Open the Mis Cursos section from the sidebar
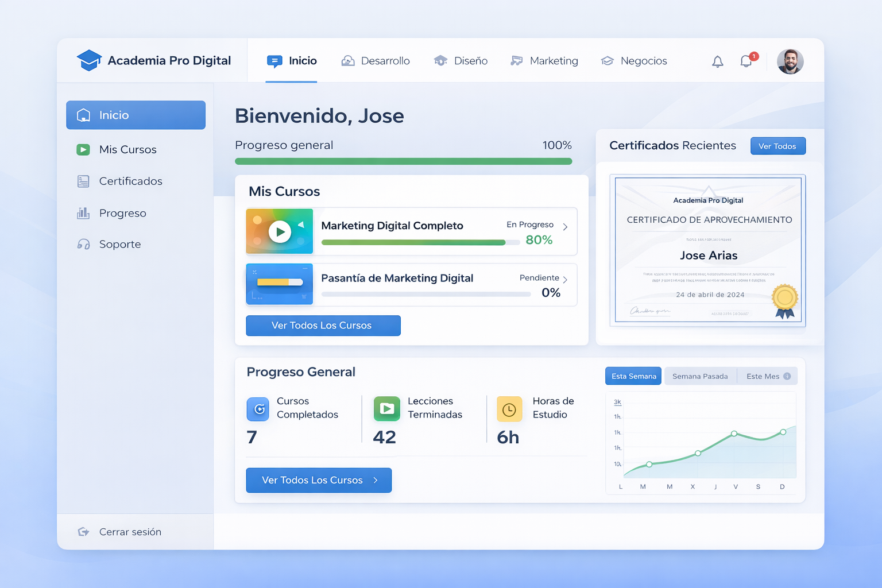The image size is (882, 588). pos(127,149)
